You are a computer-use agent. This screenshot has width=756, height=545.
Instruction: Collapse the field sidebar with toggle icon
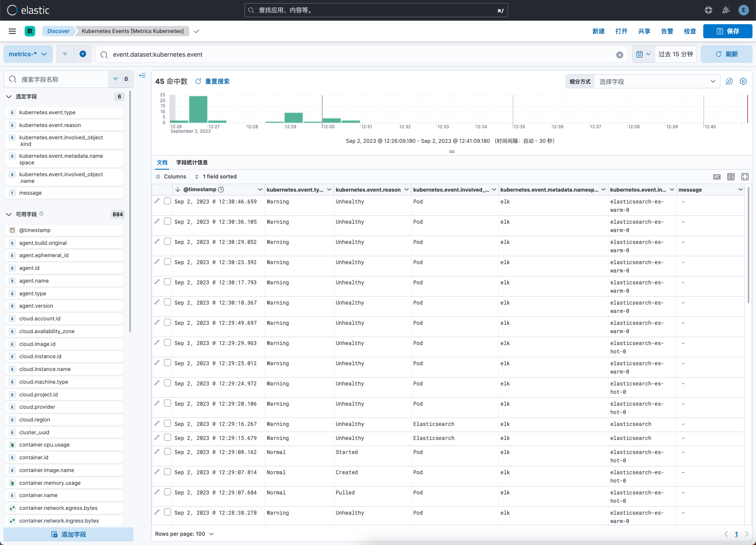(142, 76)
